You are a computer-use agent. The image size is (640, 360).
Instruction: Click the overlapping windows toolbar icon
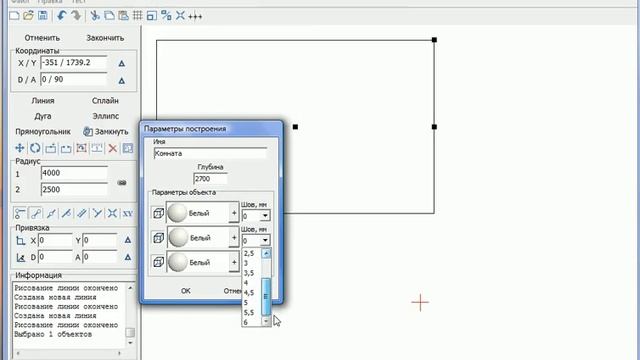coord(151,16)
